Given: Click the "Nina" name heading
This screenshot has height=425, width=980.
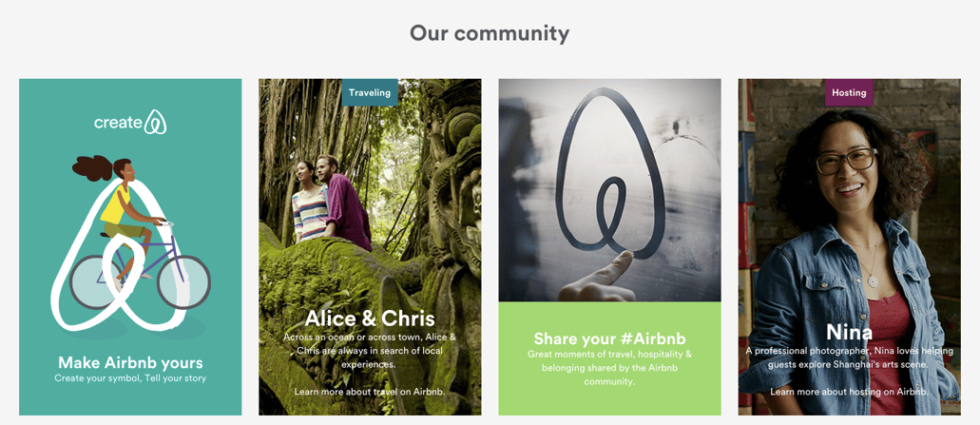Looking at the screenshot, I should tap(849, 331).
